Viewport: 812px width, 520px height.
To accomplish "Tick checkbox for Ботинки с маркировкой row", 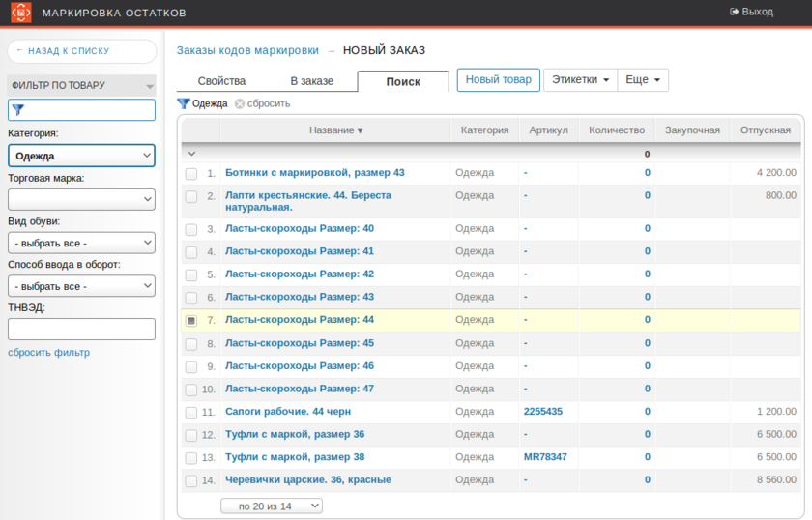I will (191, 174).
